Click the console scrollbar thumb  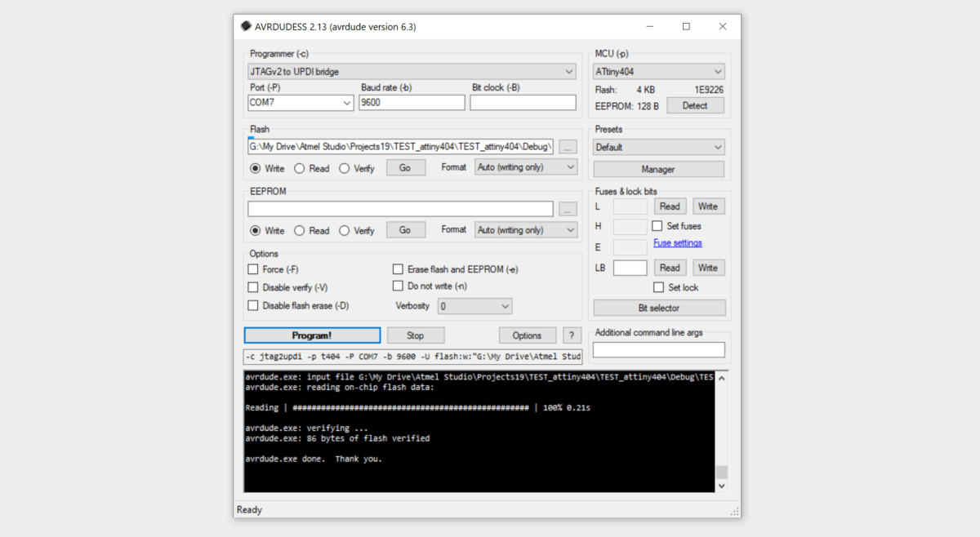tap(721, 473)
